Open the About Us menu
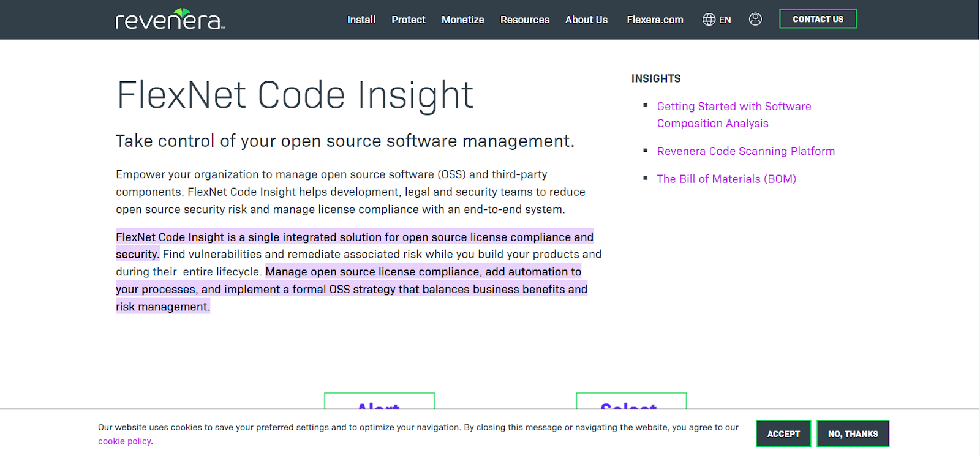Image resolution: width=980 pixels, height=456 pixels. [x=586, y=20]
